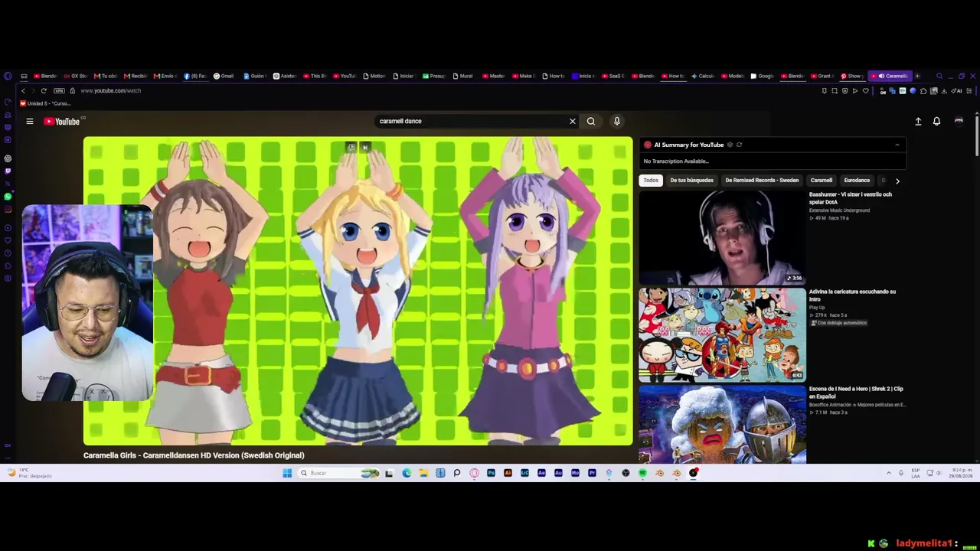Viewport: 980px width, 551px height.
Task: Switch to the 'Mural' browser tab
Action: point(462,76)
